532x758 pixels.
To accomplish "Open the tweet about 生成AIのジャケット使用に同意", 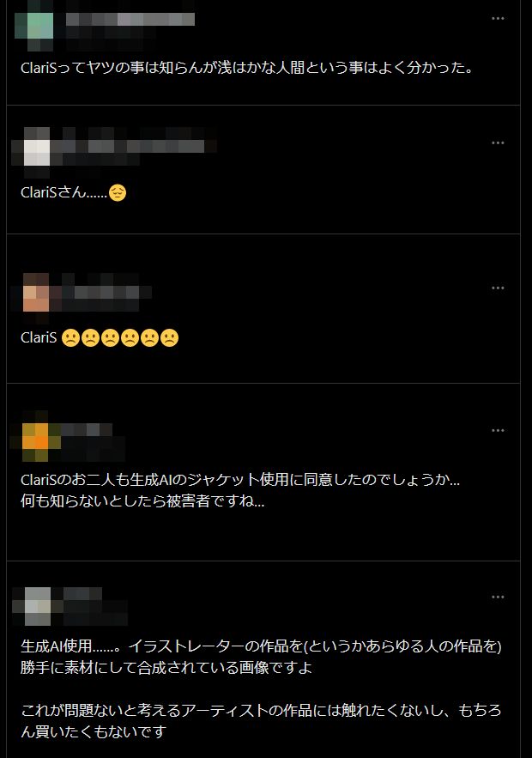I will 240,490.
